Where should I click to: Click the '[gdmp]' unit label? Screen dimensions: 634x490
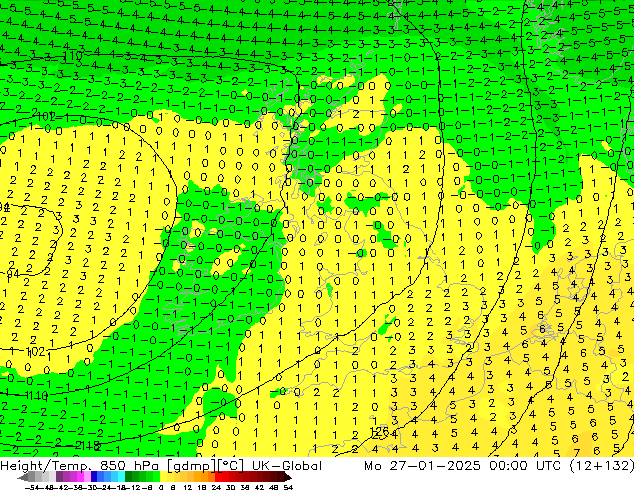click(x=191, y=466)
